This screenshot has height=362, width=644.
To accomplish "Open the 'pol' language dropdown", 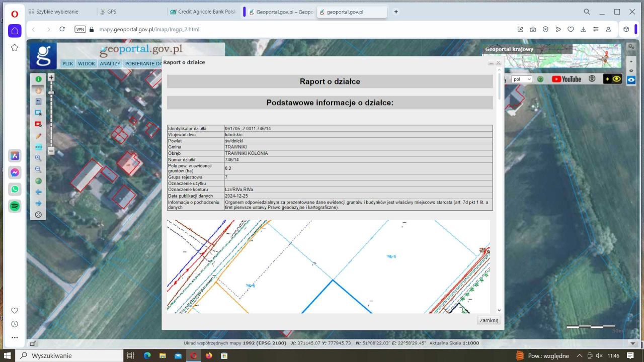I will pyautogui.click(x=522, y=79).
